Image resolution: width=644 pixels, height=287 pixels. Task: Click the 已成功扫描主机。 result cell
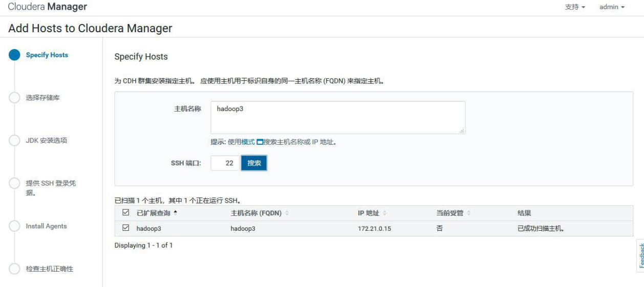coord(541,229)
